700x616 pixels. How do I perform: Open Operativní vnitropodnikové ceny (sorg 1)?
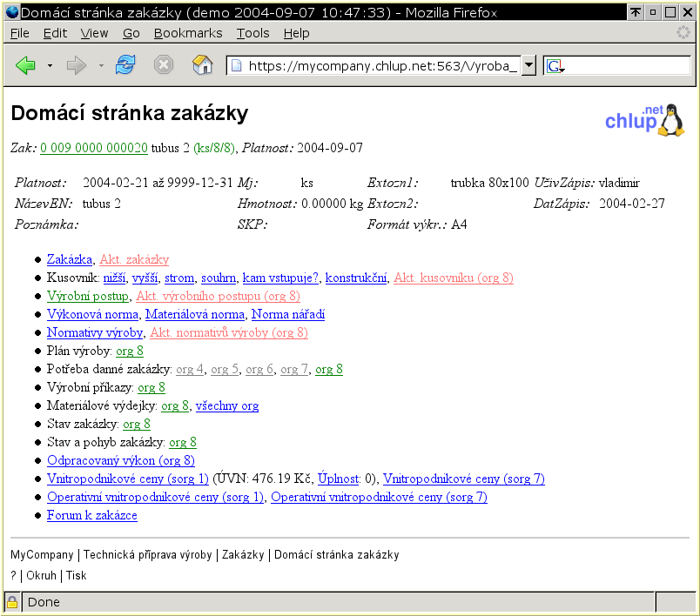(155, 497)
